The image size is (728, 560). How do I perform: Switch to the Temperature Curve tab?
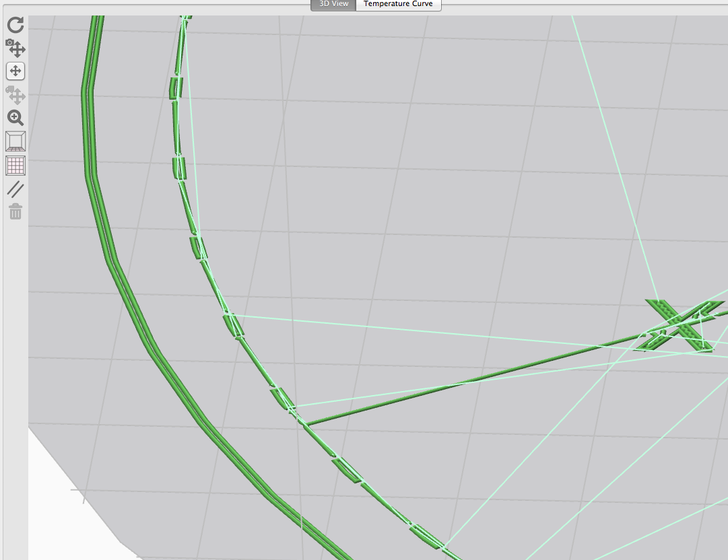(x=398, y=4)
